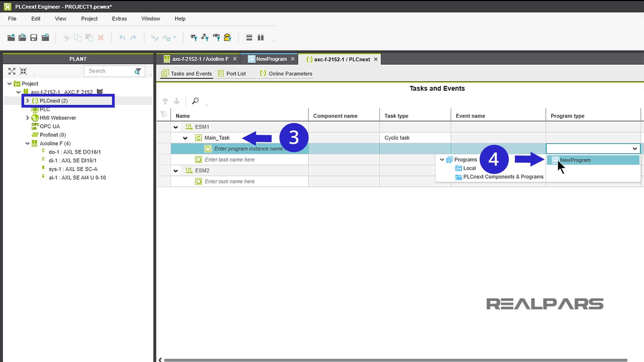Collapse the Main_Task row

[185, 138]
